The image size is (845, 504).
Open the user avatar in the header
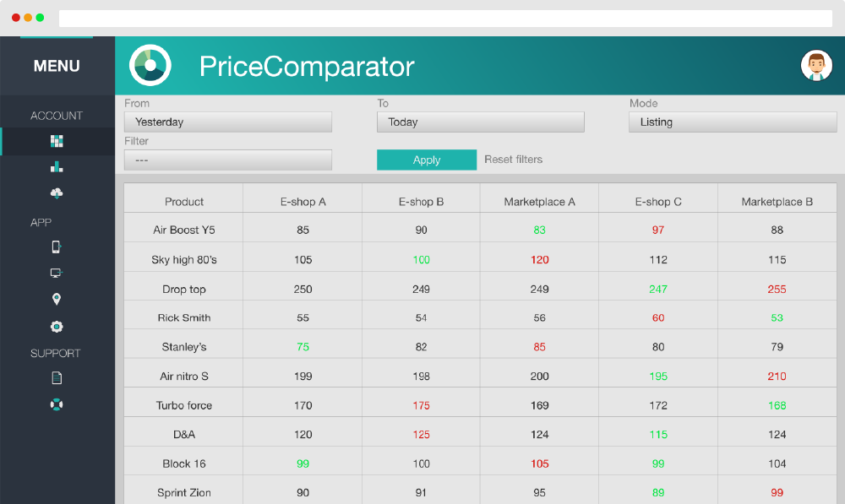pyautogui.click(x=816, y=65)
